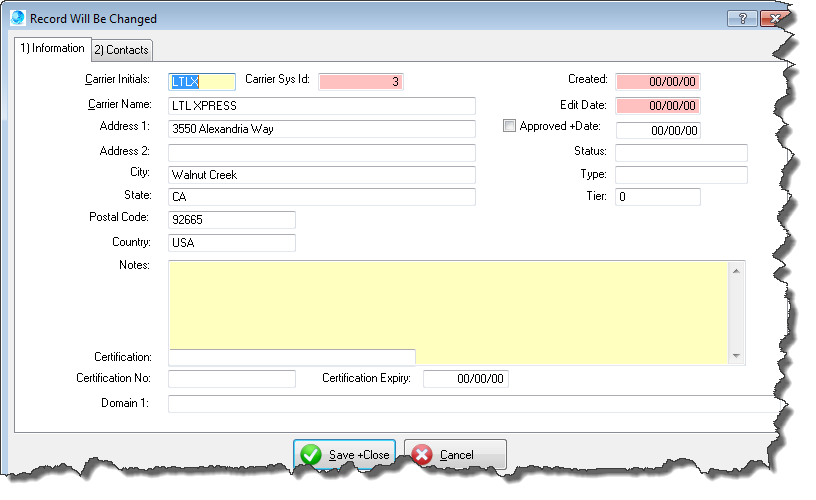The width and height of the screenshot is (816, 500).
Task: Click the Tier field
Action: (x=657, y=197)
